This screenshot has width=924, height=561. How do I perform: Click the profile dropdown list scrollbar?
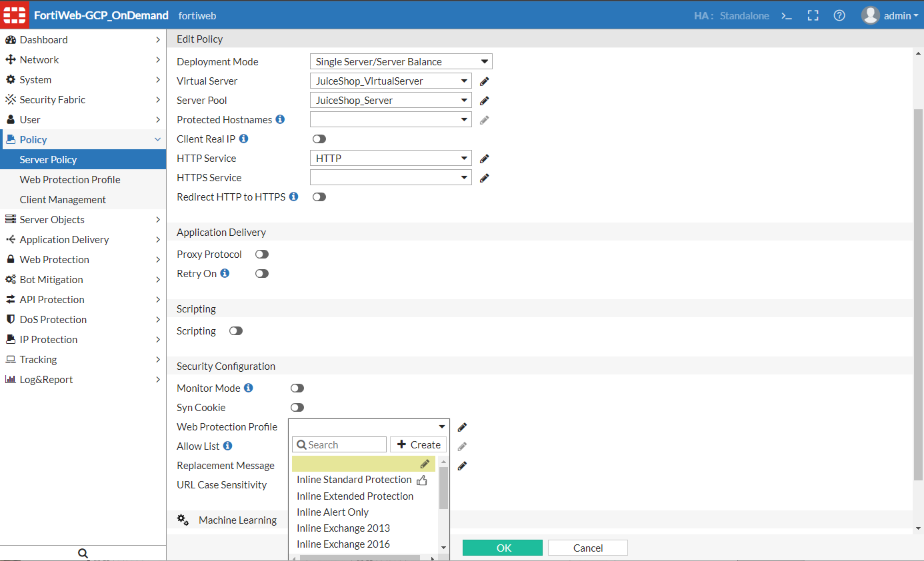click(444, 488)
